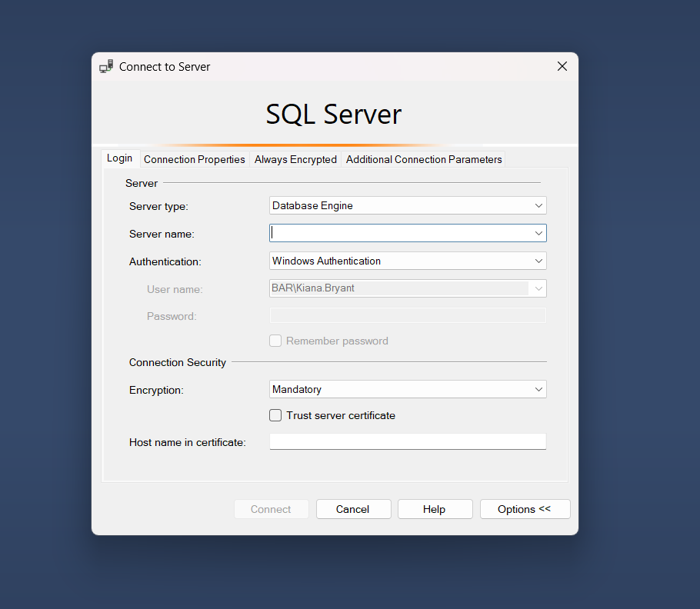Click the Connect button

271,509
